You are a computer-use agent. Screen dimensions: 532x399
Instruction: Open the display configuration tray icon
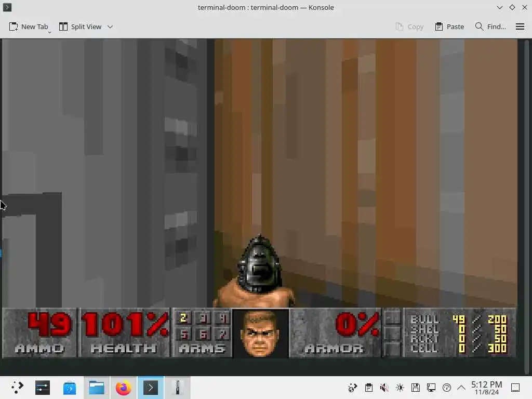pos(431,388)
